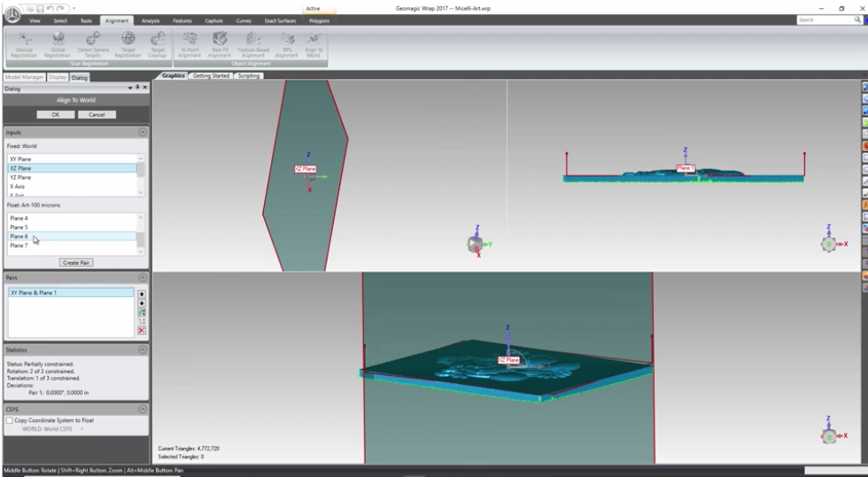Open the Select ribbon tab

(60, 20)
